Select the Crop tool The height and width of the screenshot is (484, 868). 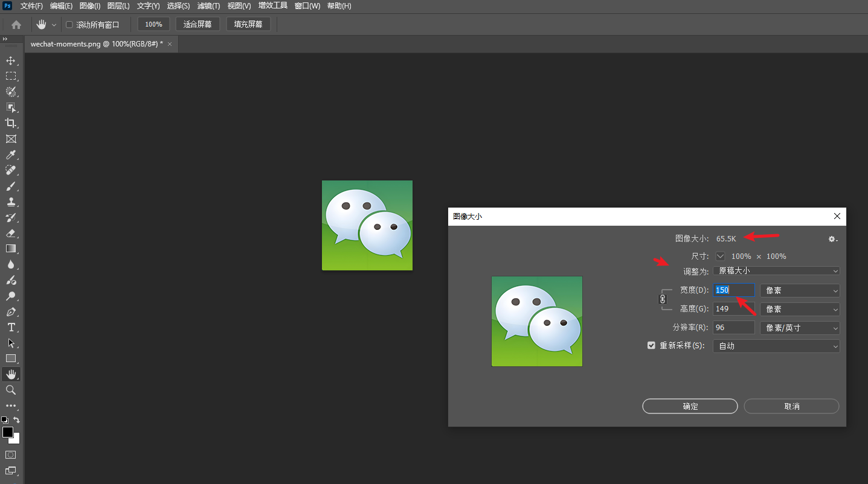click(11, 123)
